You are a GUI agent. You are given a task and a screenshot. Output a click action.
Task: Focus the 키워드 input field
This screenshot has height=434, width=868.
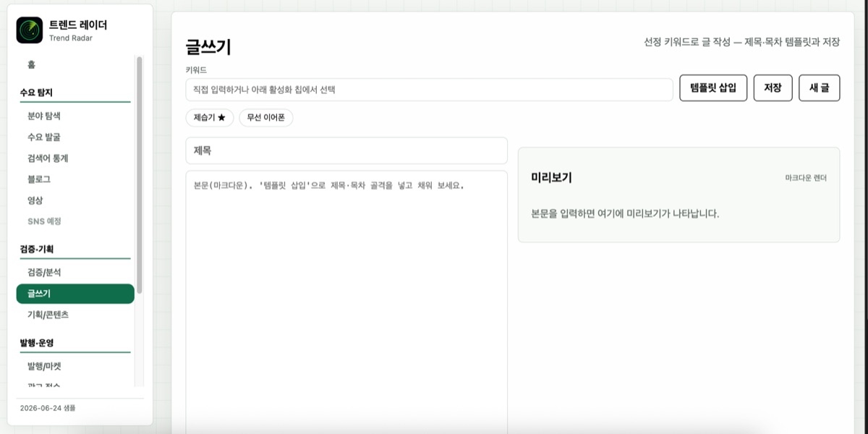tap(430, 90)
